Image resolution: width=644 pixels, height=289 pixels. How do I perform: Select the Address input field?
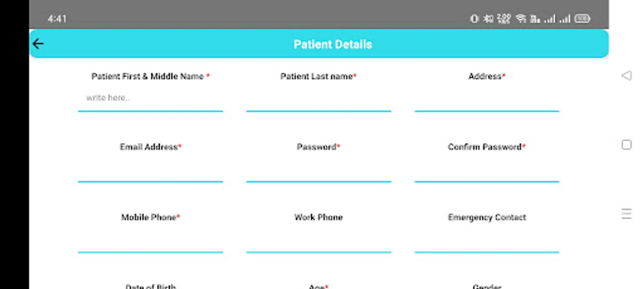(x=487, y=99)
